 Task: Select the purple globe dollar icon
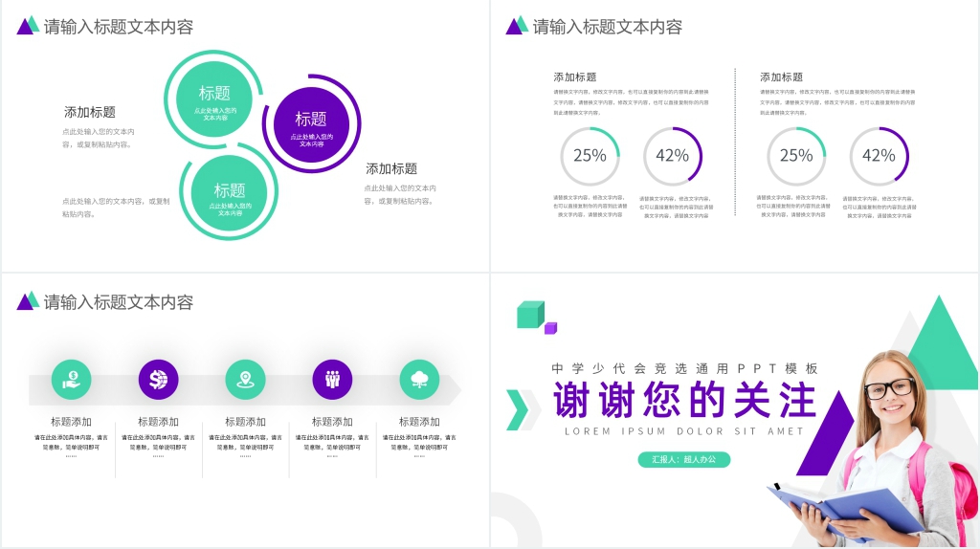(x=158, y=379)
